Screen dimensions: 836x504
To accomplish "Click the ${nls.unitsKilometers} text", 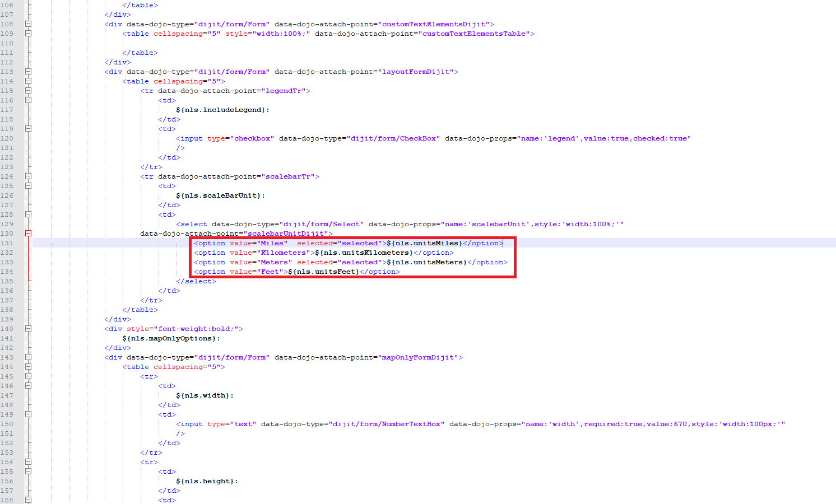I will (x=364, y=253).
